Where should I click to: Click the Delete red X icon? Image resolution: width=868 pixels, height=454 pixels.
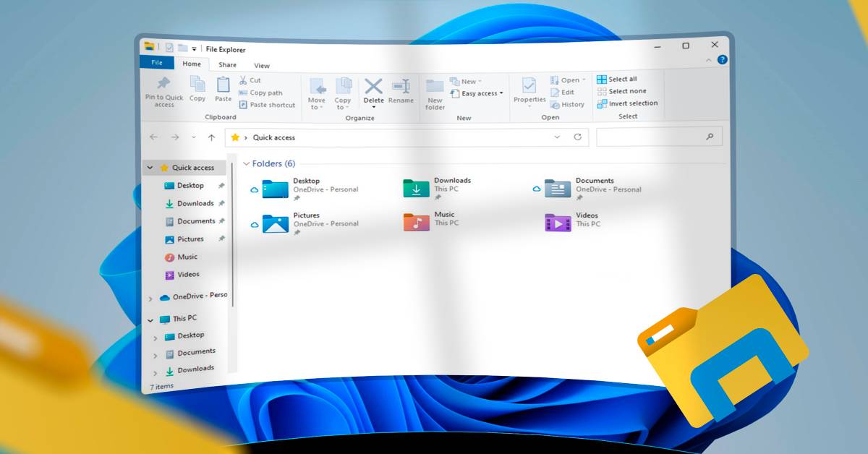pyautogui.click(x=373, y=86)
